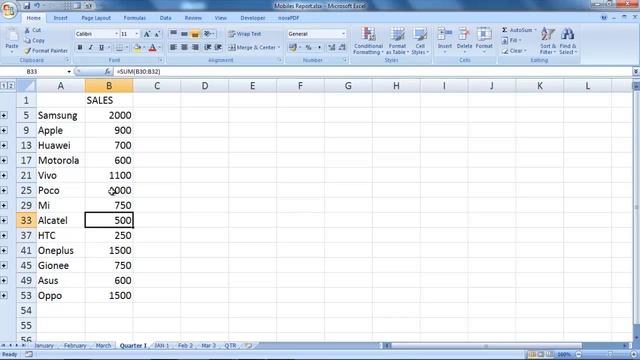This screenshot has height=360, width=640.
Task: Open the Office button menu
Action: pyautogui.click(x=9, y=10)
